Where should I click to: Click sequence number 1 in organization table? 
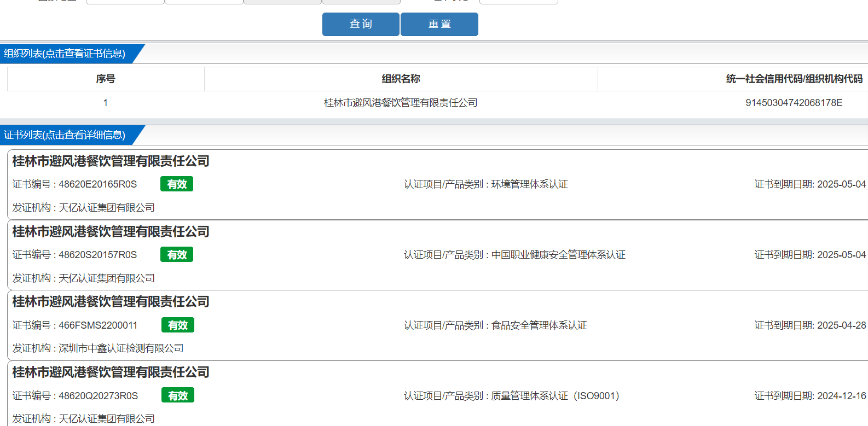pyautogui.click(x=106, y=103)
